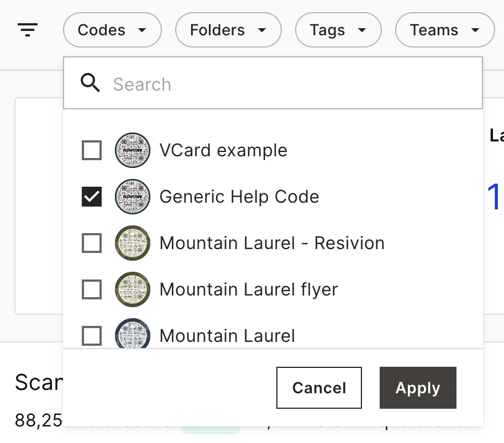Apply the selected code filter
This screenshot has height=443, width=504.
[x=418, y=388]
